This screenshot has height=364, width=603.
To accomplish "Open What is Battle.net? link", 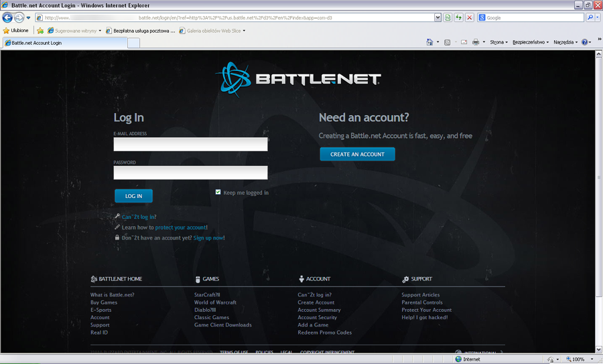I will [113, 295].
